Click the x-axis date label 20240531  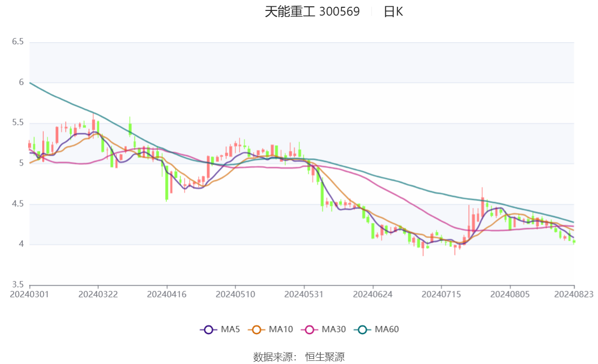[304, 294]
